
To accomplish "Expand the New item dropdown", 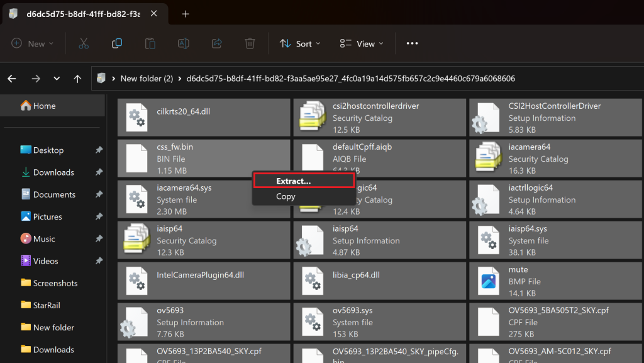I will 33,43.
